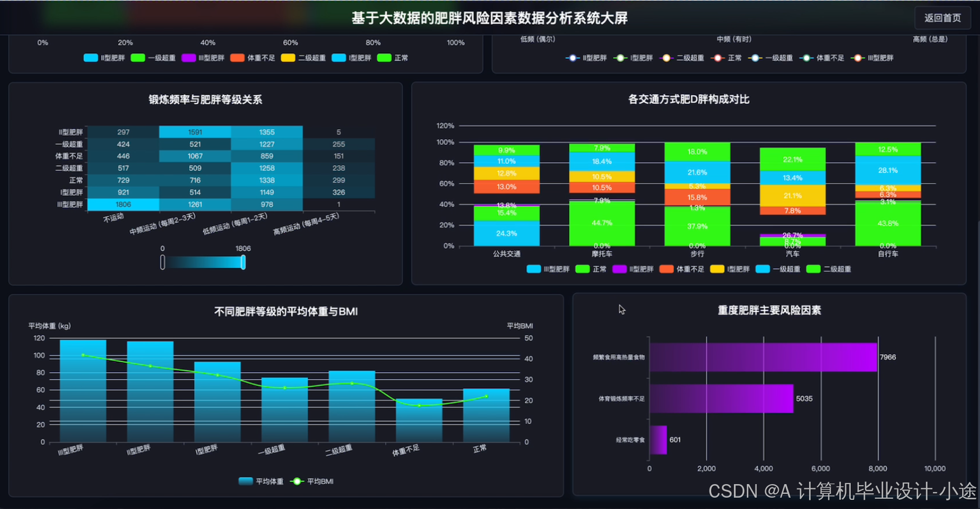Click the dashboard main title 基于大数据的肥胖风险因素数据分析系统大屏
The image size is (980, 509).
489,18
